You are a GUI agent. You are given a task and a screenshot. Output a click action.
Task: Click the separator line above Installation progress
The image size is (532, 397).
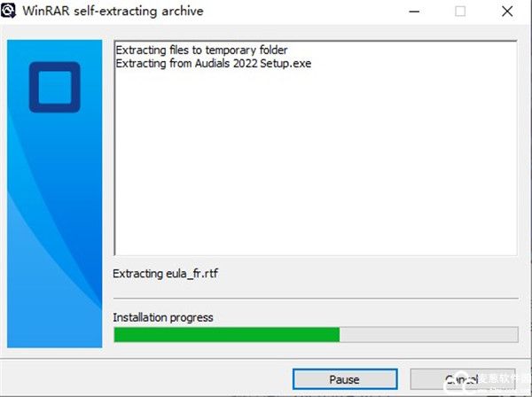(316, 299)
